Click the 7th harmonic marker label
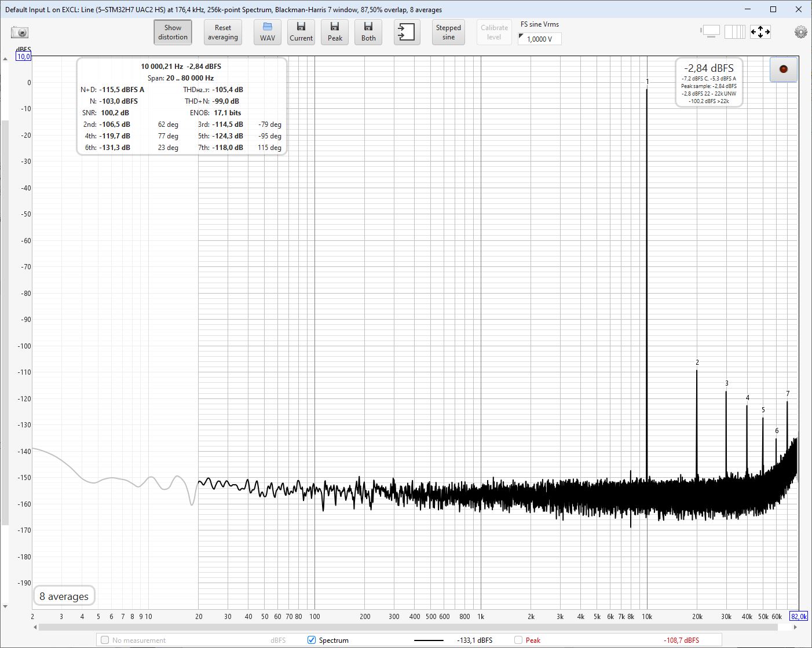This screenshot has height=648, width=812. (788, 394)
